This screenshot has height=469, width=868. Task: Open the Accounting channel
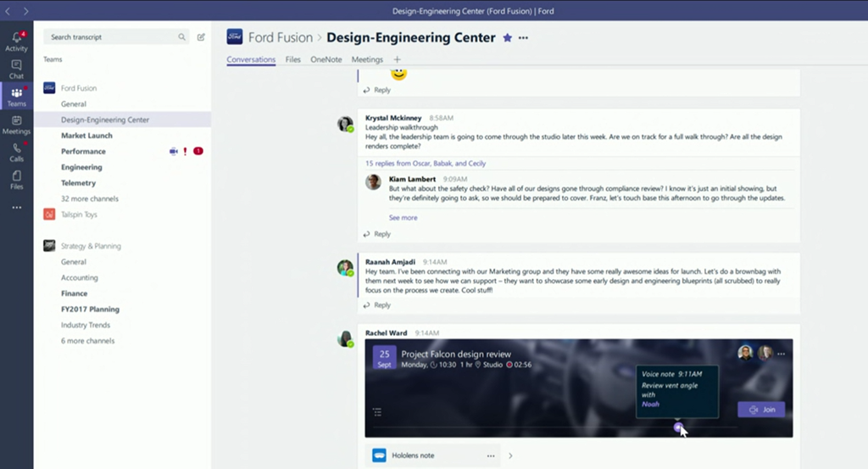coord(79,278)
